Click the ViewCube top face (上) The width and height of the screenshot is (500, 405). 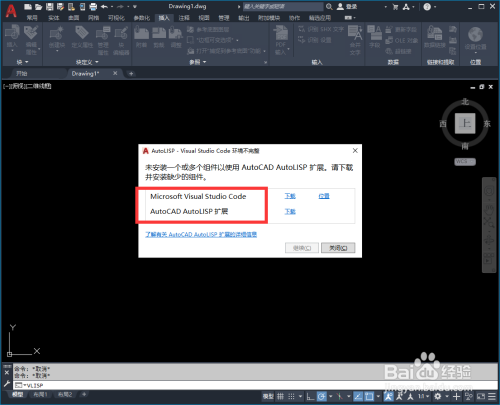(465, 123)
